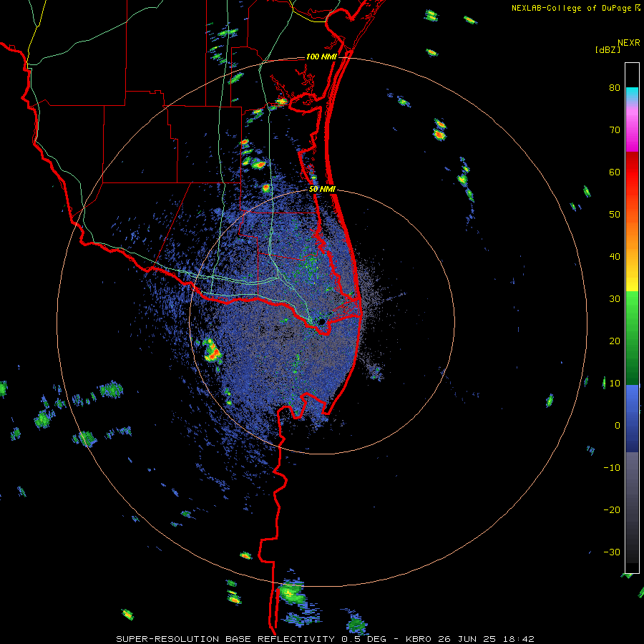Click the 100 NMI range ring label
Image resolution: width=644 pixels, height=644 pixels.
321,57
